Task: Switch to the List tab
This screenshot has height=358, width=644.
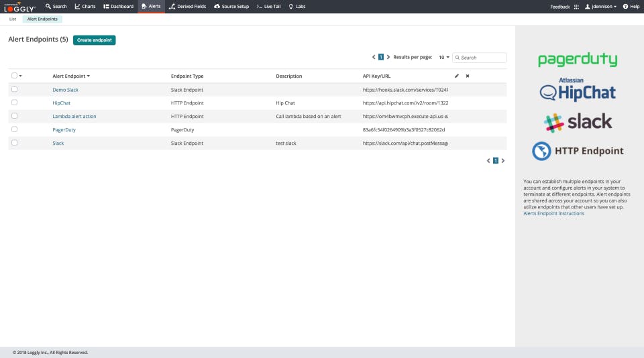Action: tap(13, 19)
